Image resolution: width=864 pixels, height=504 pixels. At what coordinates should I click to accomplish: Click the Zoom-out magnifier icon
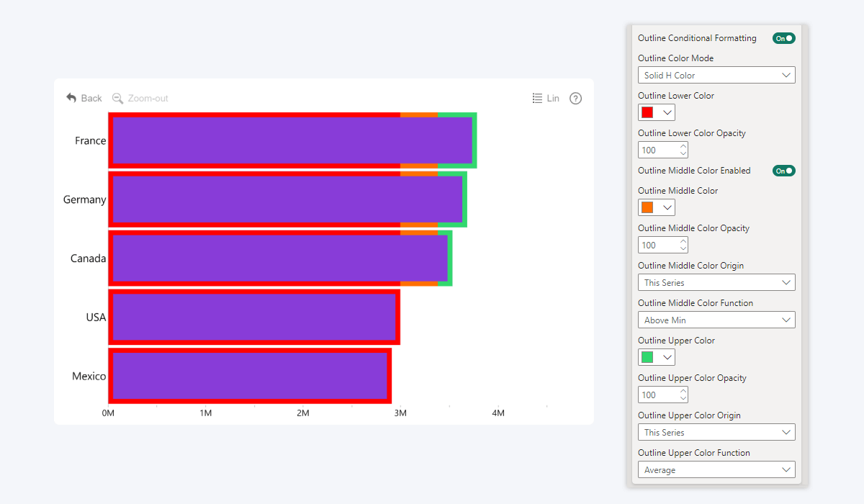[x=118, y=98]
